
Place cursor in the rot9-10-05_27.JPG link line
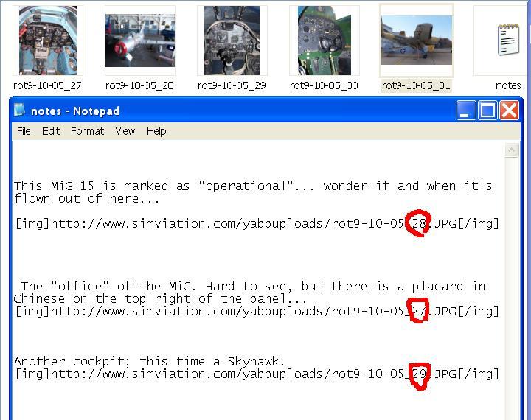257,311
